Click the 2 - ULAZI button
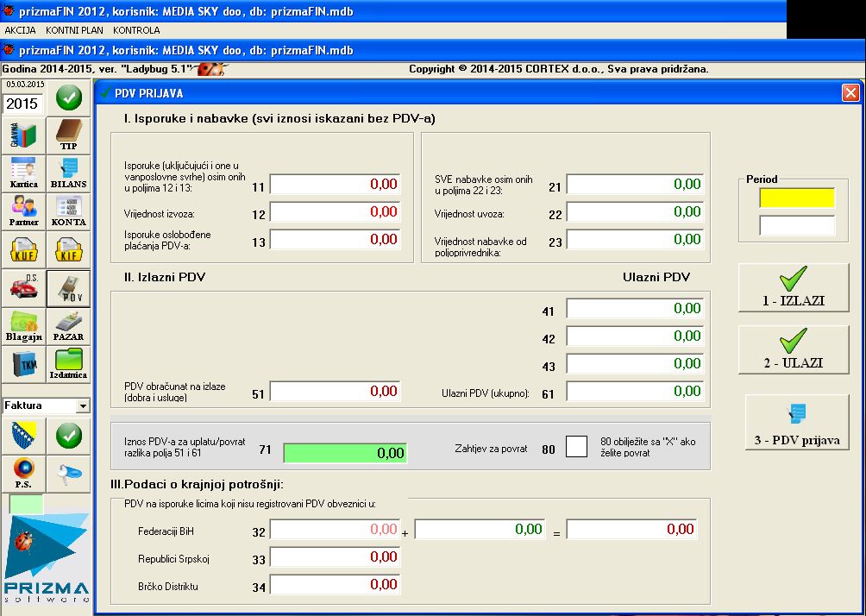This screenshot has width=866, height=616. click(794, 349)
